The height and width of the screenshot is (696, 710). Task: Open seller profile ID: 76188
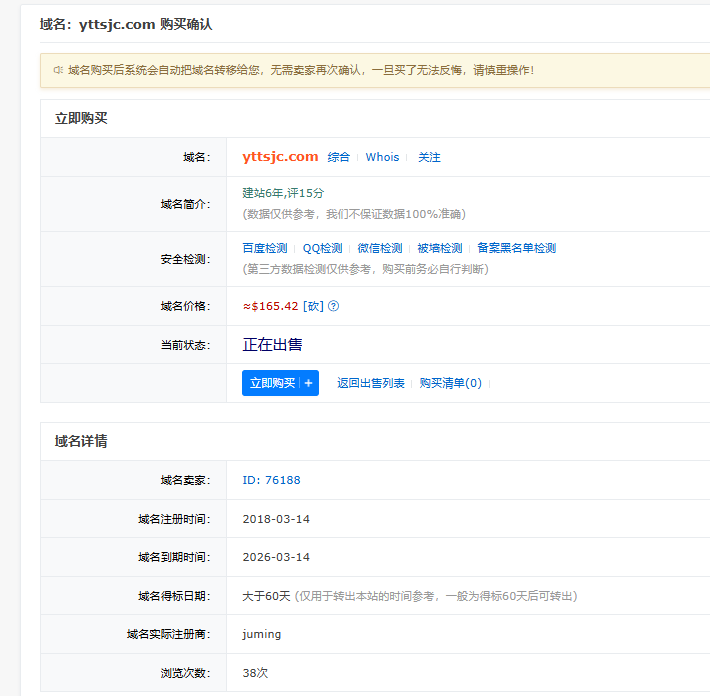[x=271, y=480]
